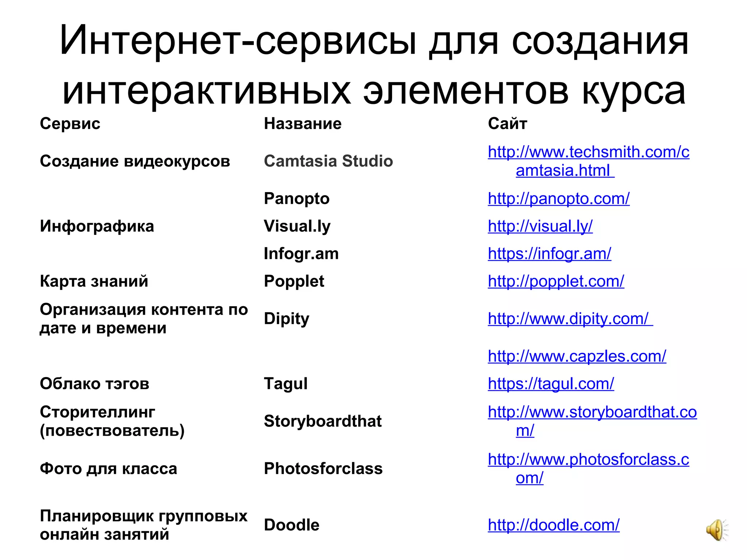
Task: Follow the visual.ly hyperlink
Action: coord(540,226)
